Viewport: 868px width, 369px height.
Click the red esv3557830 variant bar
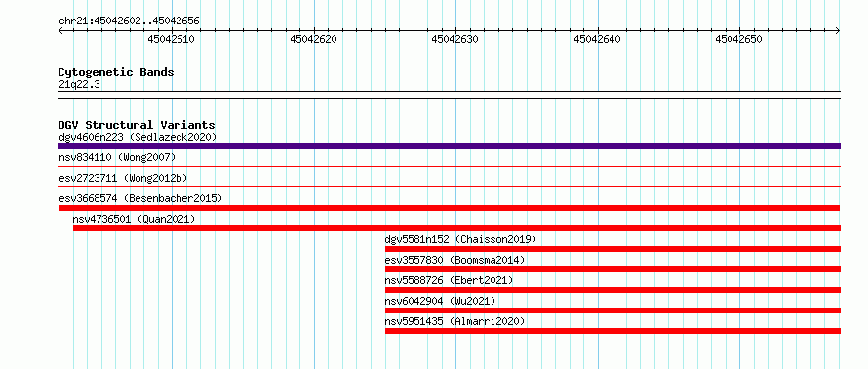click(x=612, y=269)
